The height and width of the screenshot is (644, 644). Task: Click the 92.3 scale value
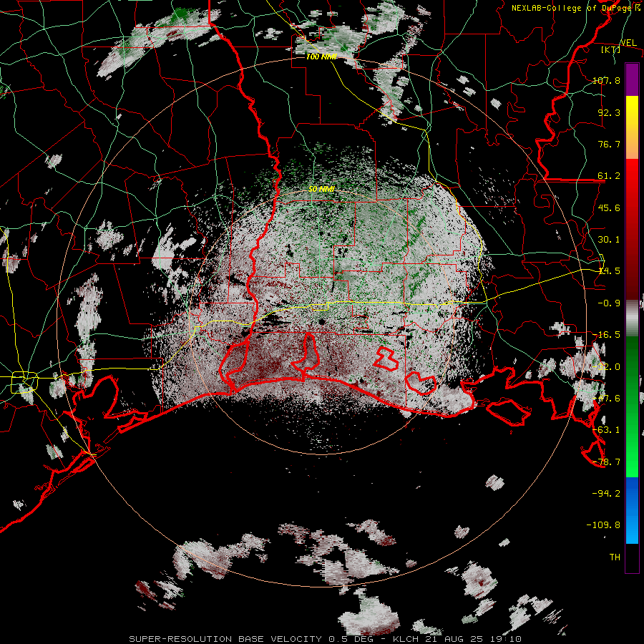click(609, 112)
